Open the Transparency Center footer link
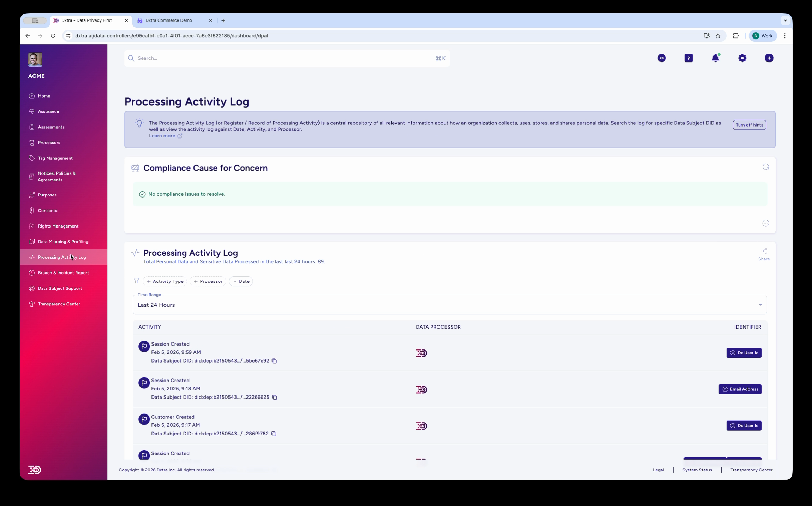 [751, 470]
